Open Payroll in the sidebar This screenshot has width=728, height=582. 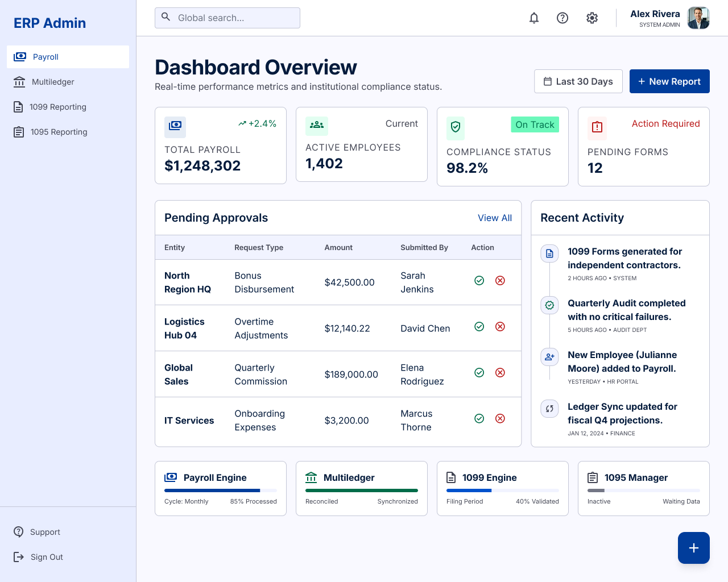pyautogui.click(x=68, y=57)
